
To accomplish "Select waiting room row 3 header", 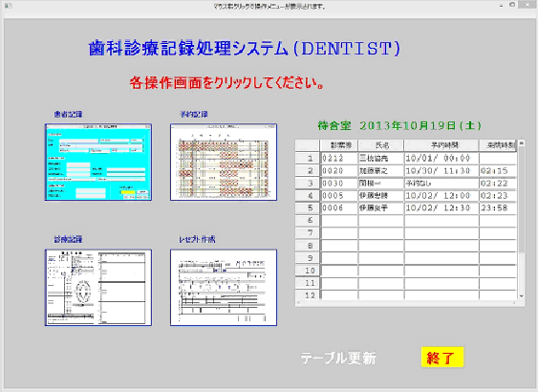I will tap(308, 183).
